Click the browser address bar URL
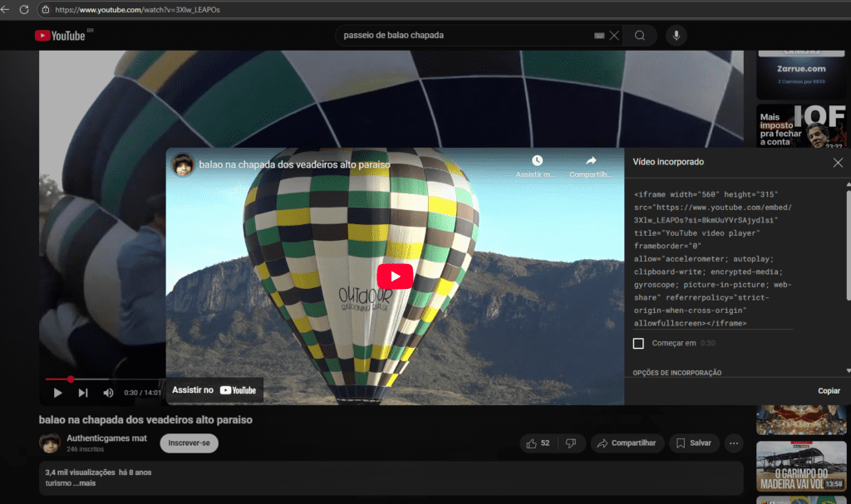Screen dimensions: 851x504 pyautogui.click(x=137, y=10)
